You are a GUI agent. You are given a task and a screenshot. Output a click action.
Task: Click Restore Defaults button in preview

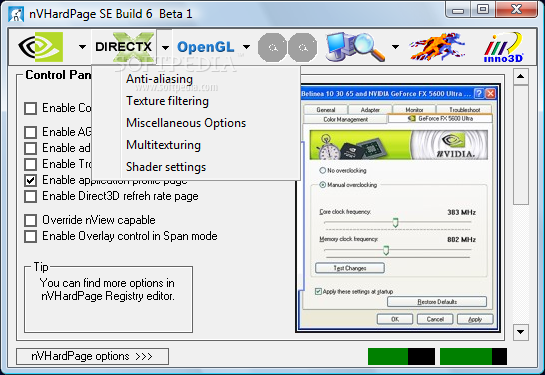pos(437,302)
